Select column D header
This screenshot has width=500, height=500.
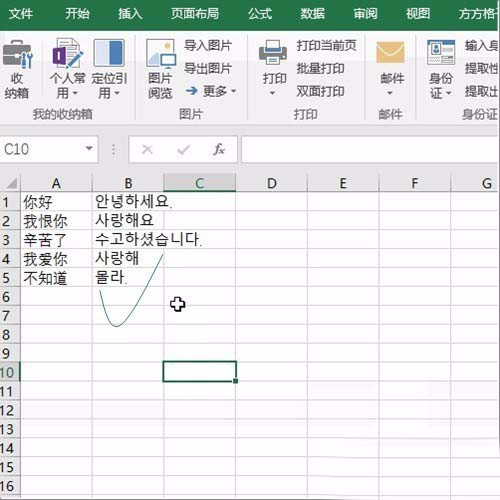pyautogui.click(x=271, y=183)
